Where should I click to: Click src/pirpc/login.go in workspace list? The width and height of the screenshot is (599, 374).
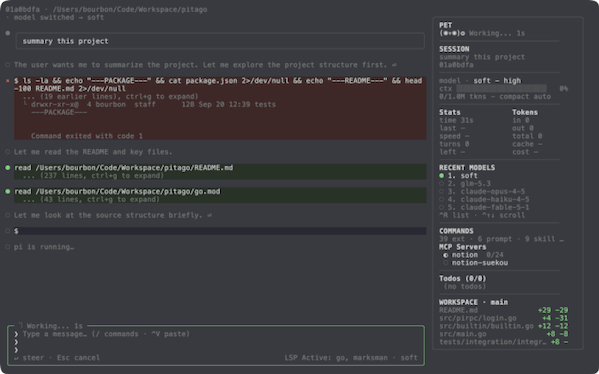pos(478,318)
